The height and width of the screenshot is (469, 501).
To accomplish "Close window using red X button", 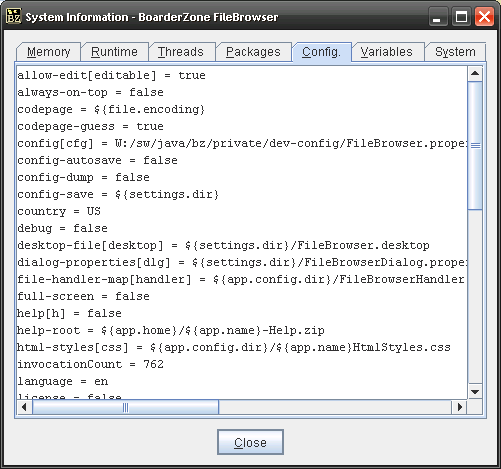I will (x=484, y=17).
